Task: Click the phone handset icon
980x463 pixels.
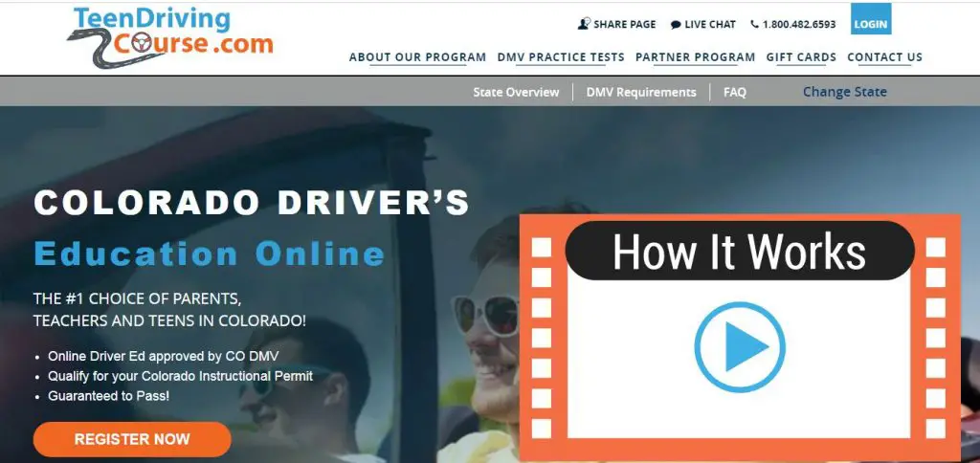Action: (754, 25)
